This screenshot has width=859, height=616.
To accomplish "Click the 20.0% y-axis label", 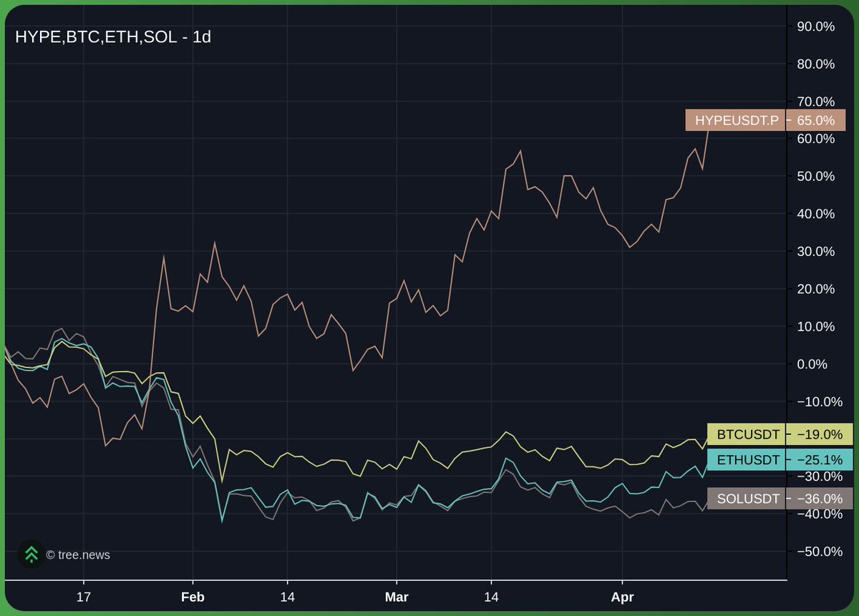I will click(815, 289).
